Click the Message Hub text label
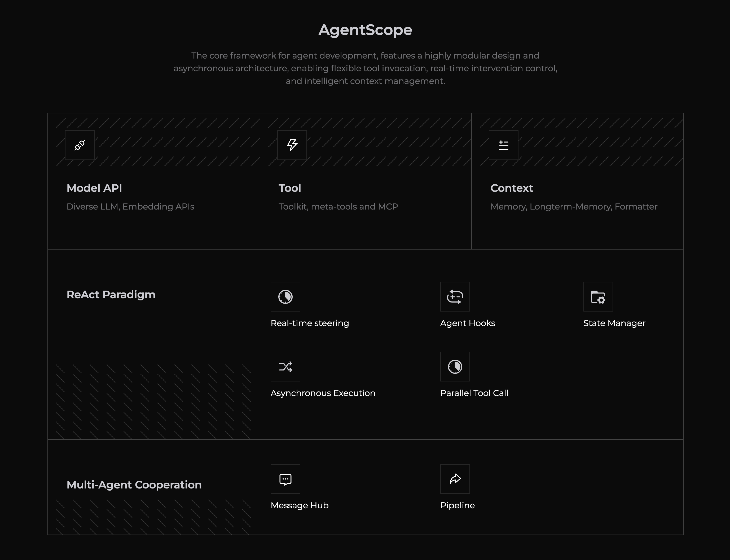 299,505
